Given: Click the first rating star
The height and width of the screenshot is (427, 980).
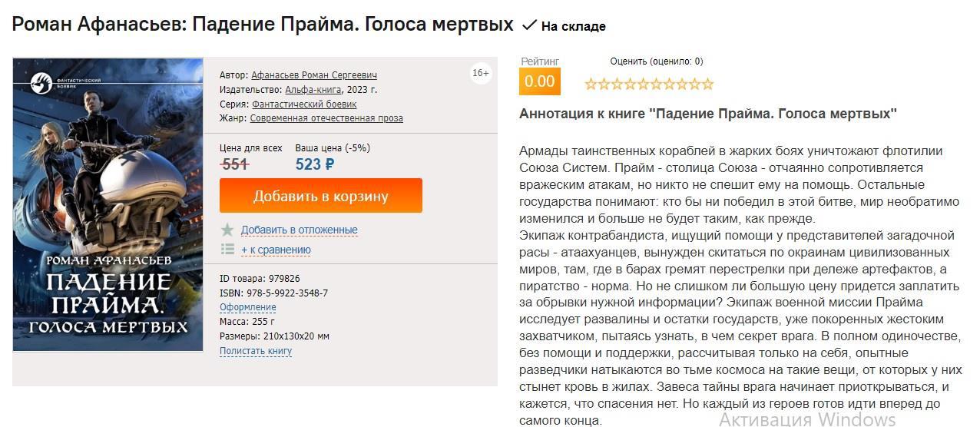Looking at the screenshot, I should [591, 84].
